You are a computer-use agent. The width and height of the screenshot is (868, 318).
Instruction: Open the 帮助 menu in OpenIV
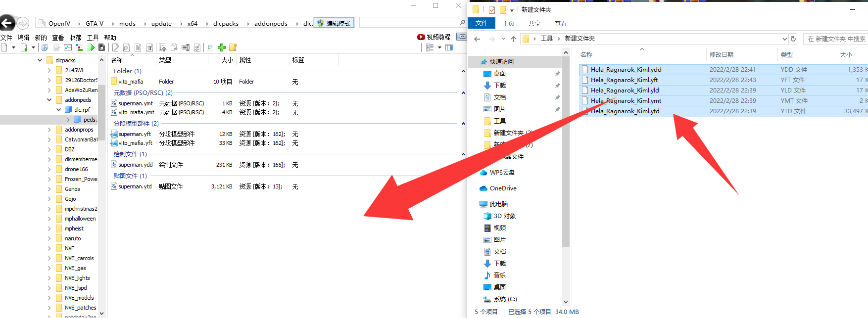[110, 38]
